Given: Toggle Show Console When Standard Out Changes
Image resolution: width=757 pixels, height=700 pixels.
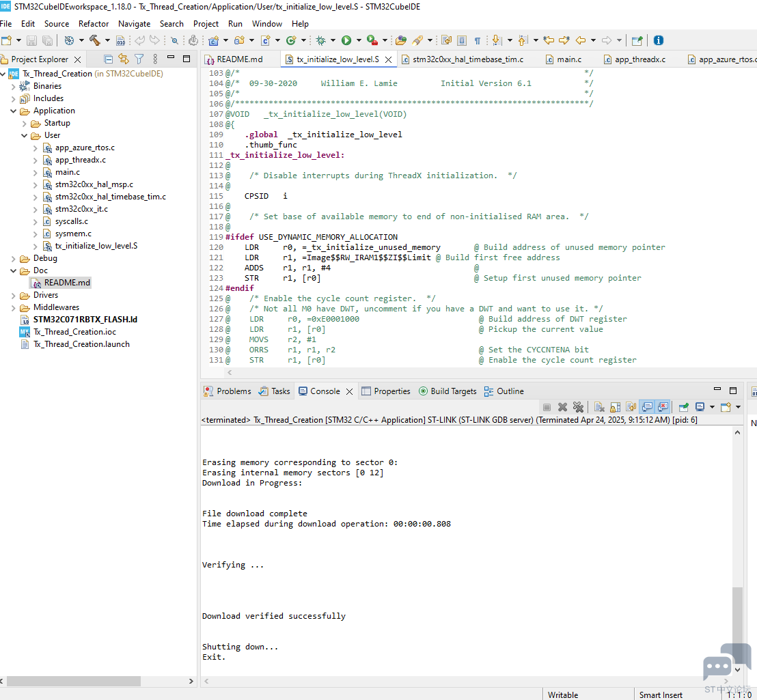Looking at the screenshot, I should (x=647, y=407).
